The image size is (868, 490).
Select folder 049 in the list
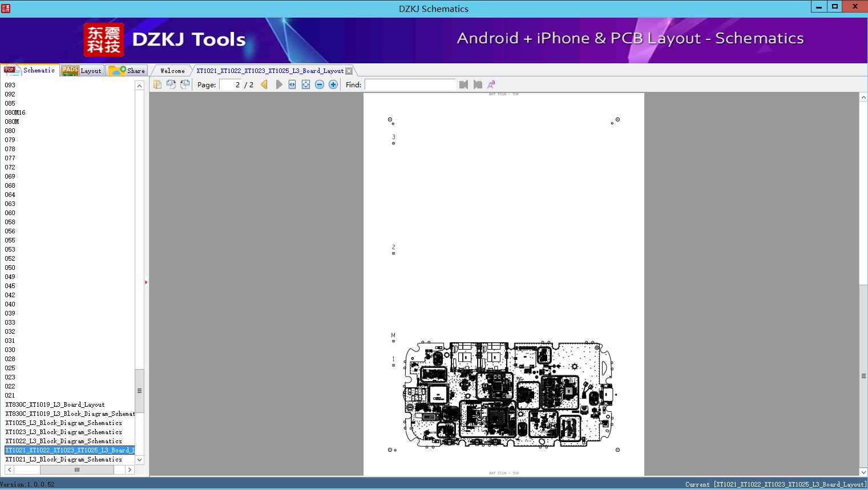tap(10, 277)
